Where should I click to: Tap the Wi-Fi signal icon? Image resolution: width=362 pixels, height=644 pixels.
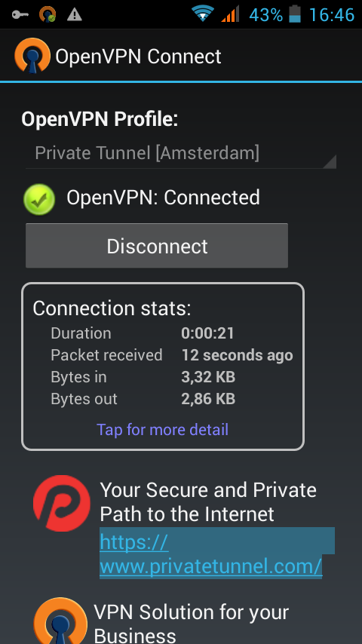203,15
